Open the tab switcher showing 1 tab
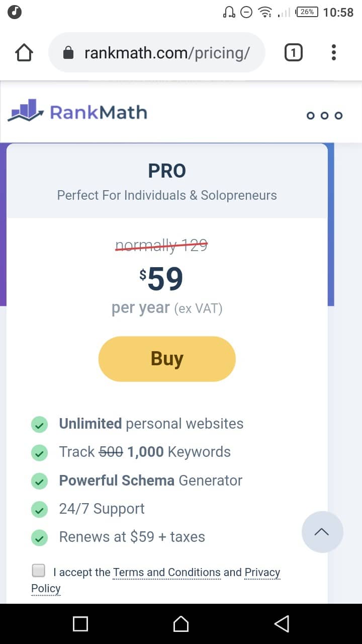 click(x=294, y=52)
